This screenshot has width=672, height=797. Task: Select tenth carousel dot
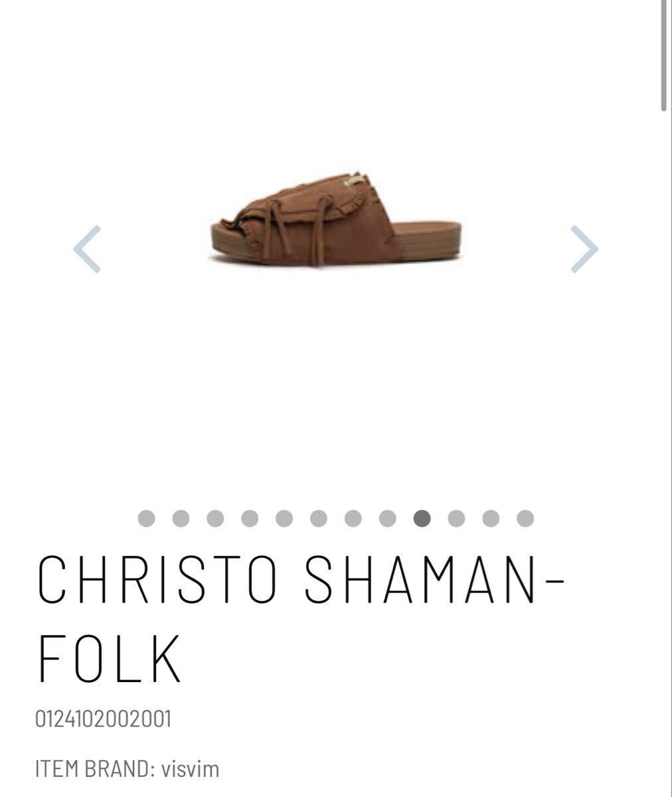click(456, 518)
